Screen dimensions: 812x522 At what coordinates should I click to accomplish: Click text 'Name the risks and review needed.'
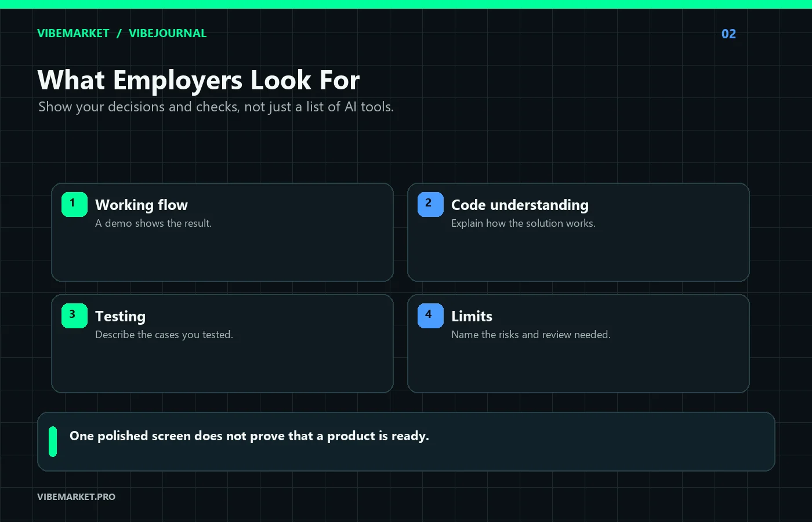[531, 335]
